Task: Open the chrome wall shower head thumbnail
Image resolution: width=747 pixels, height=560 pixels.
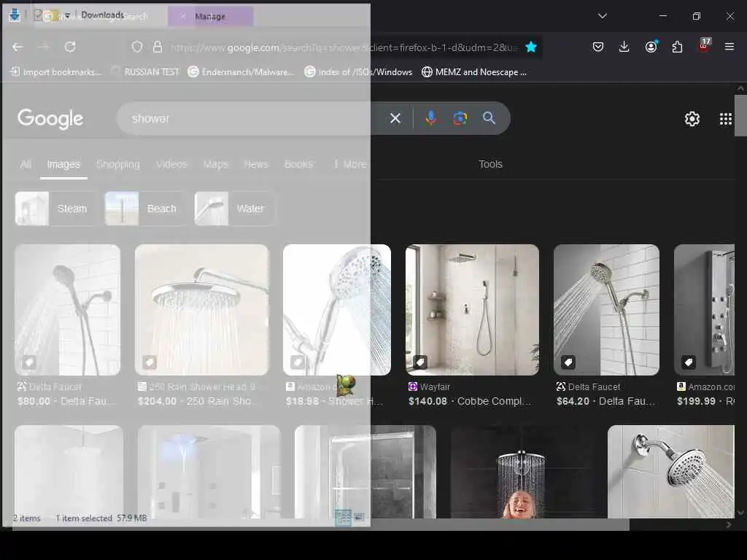Action: tap(671, 472)
